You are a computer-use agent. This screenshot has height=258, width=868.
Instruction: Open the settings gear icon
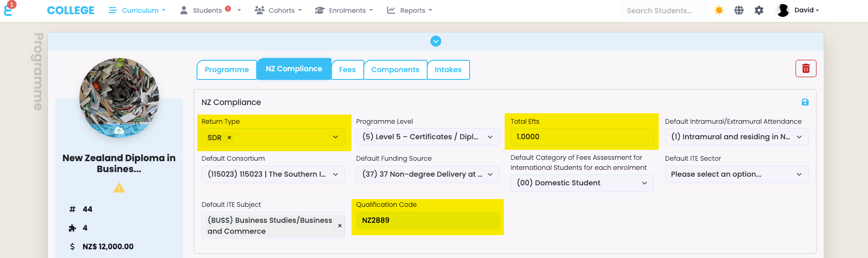(759, 10)
